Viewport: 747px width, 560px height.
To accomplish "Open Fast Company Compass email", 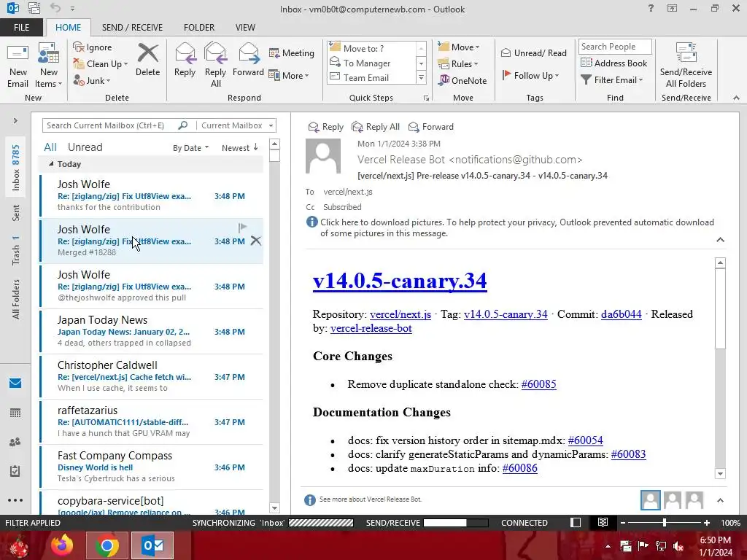I will click(152, 467).
